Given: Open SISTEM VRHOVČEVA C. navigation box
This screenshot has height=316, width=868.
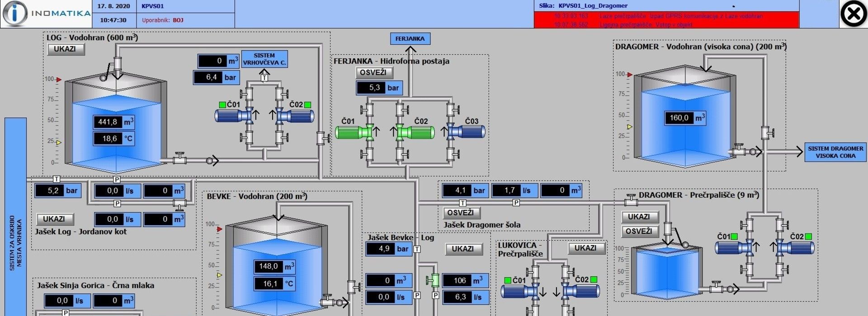Looking at the screenshot, I should 264,59.
